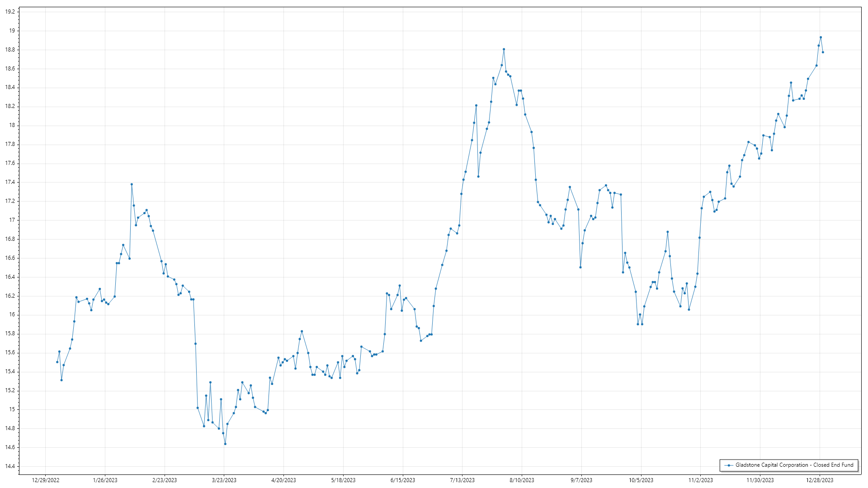Click the 12/29/2022 x-axis date label
Screen dimensions: 868x488
click(46, 480)
